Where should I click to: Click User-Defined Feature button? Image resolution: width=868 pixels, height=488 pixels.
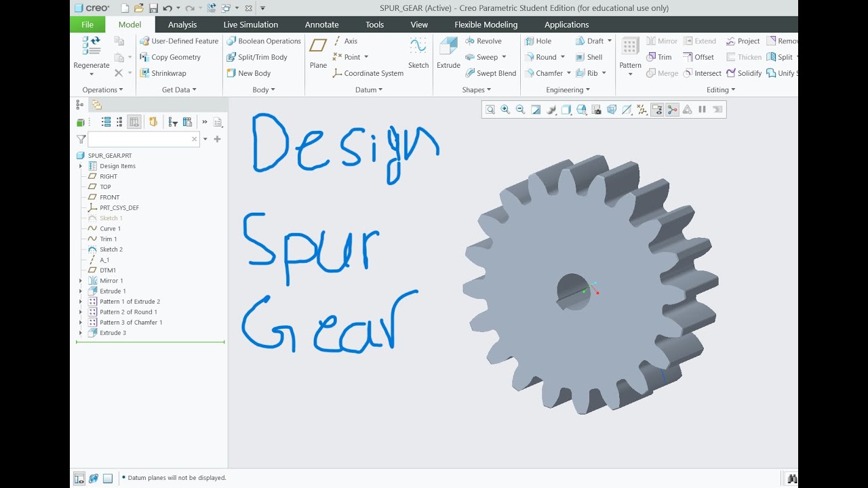[179, 41]
